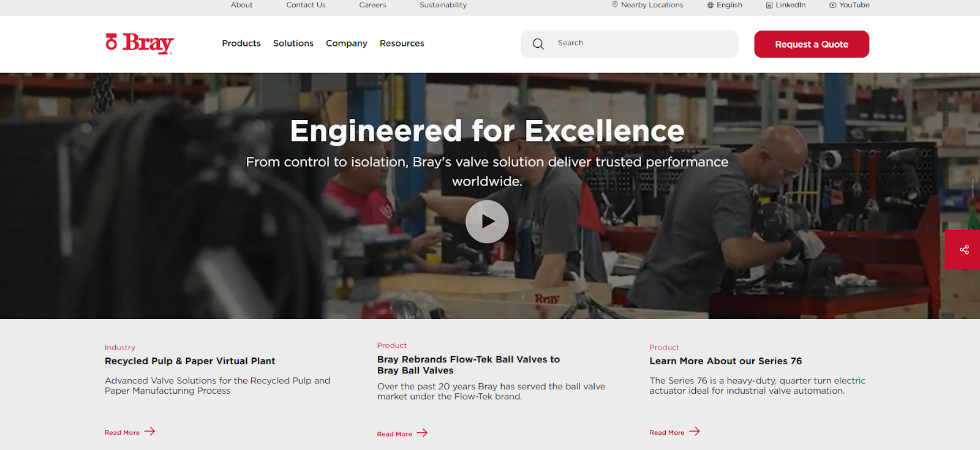This screenshot has height=450, width=980.
Task: Focus the Search input field
Action: coord(630,44)
